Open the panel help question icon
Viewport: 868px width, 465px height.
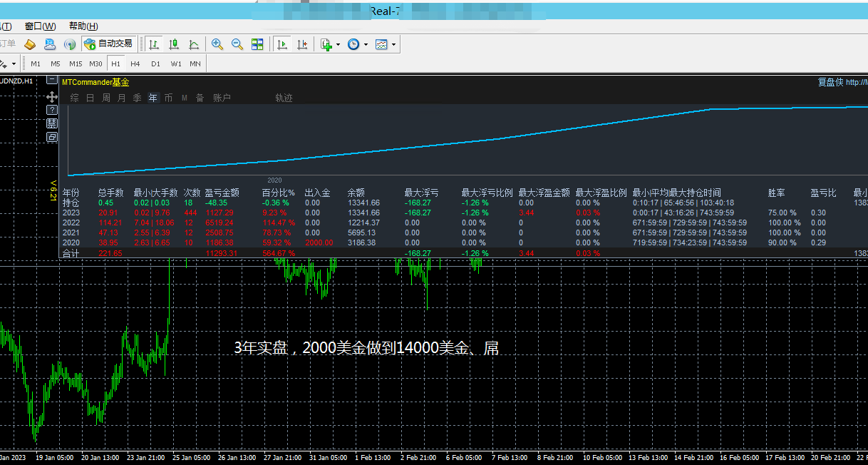click(52, 110)
